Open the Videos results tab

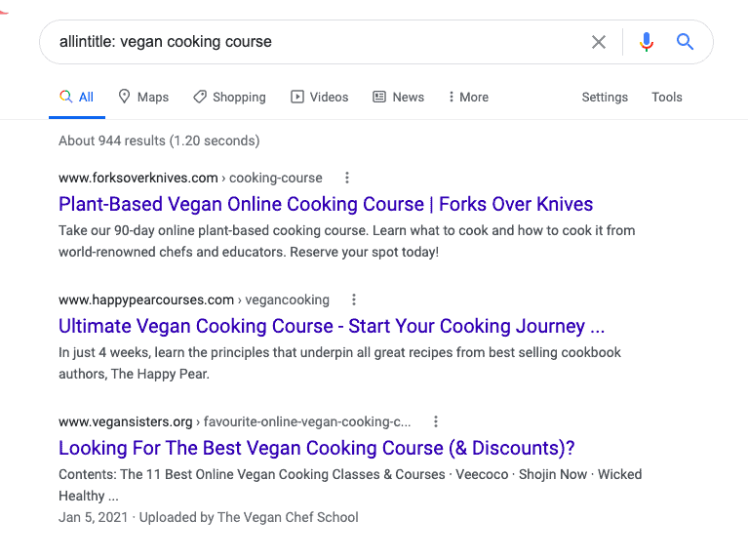(x=320, y=97)
